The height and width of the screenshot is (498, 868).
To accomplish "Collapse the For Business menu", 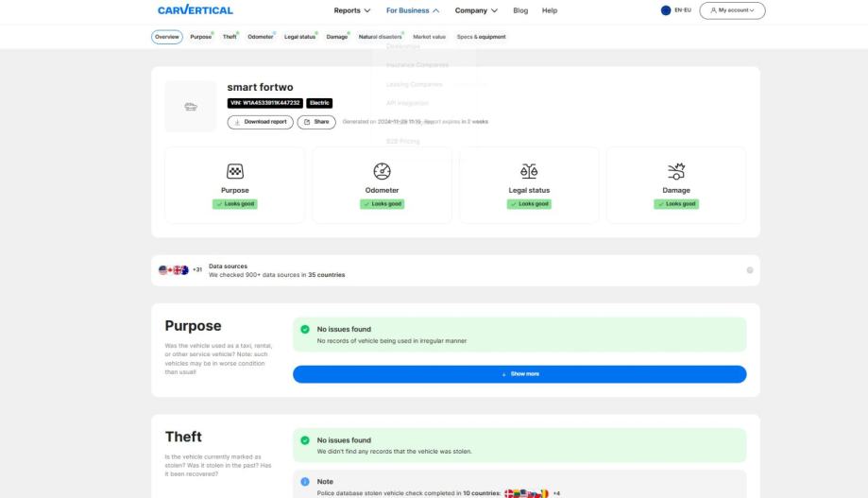I will click(413, 10).
